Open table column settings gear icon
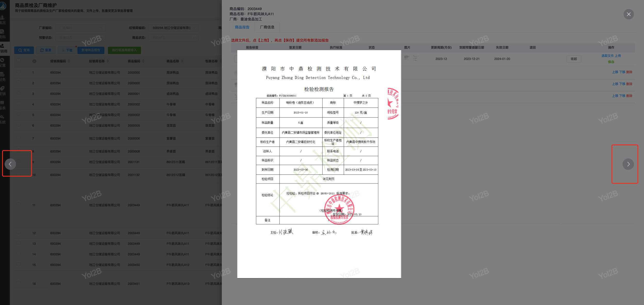644x305 pixels. pyautogui.click(x=34, y=61)
